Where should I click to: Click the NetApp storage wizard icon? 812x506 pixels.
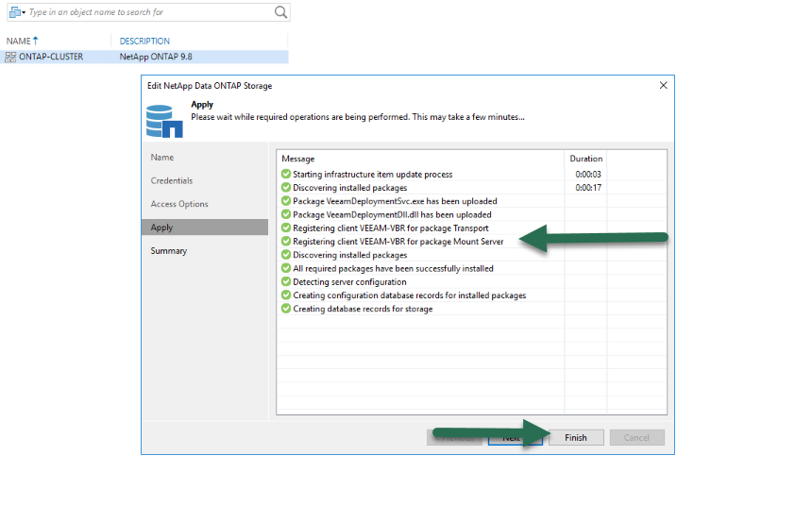(x=164, y=121)
